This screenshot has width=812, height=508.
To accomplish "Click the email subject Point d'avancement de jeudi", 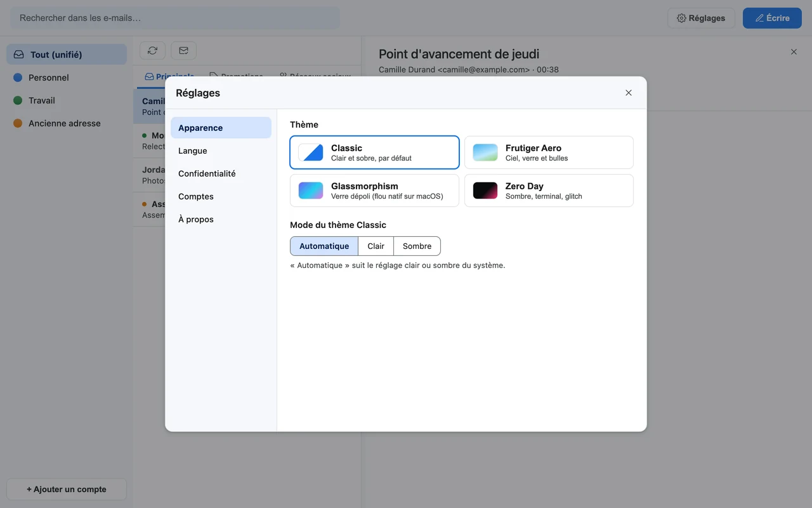I will [x=459, y=54].
